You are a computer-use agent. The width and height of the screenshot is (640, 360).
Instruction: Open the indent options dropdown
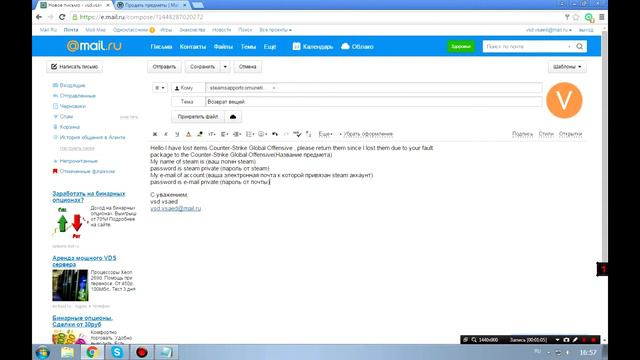237,134
